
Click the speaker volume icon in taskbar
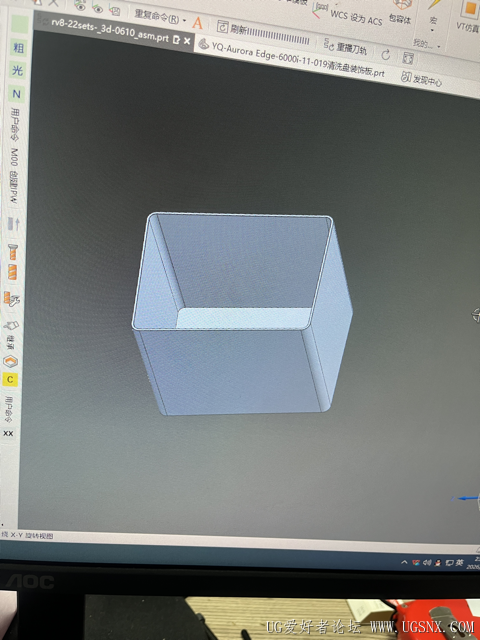pyautogui.click(x=427, y=563)
